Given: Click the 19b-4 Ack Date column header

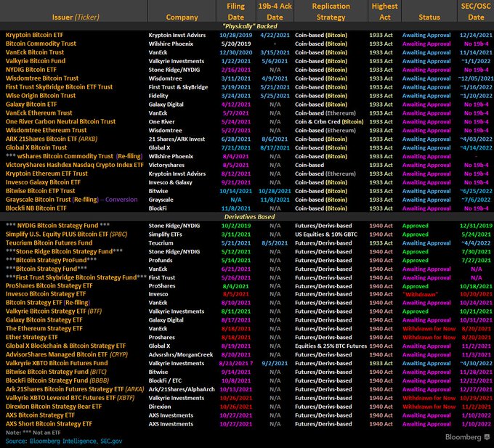Looking at the screenshot, I should pyautogui.click(x=275, y=12).
